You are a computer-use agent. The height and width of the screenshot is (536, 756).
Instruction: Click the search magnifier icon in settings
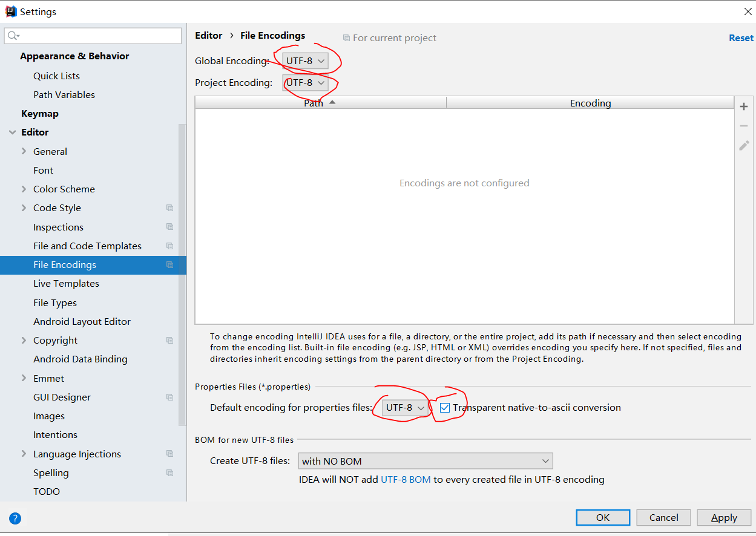pos(13,36)
